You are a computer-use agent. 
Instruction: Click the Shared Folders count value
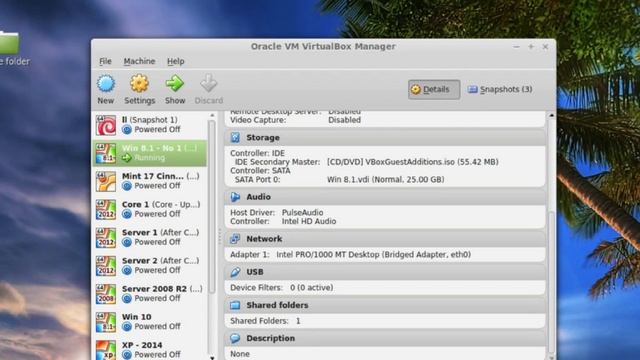[x=298, y=321]
